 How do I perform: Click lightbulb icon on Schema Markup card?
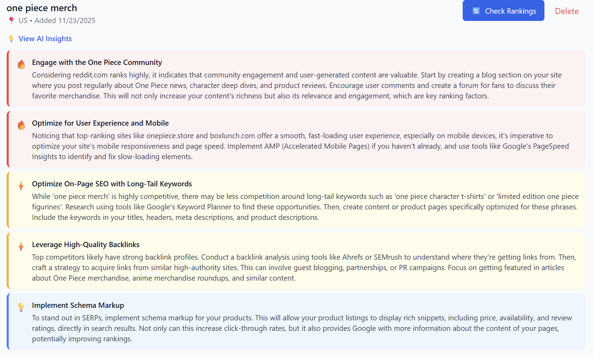[21, 307]
